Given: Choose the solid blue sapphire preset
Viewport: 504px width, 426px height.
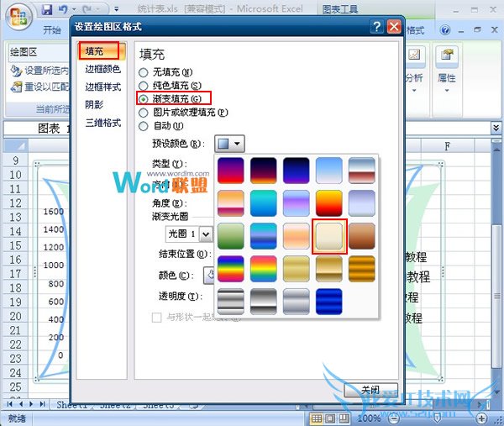Looking at the screenshot, I should click(329, 302).
